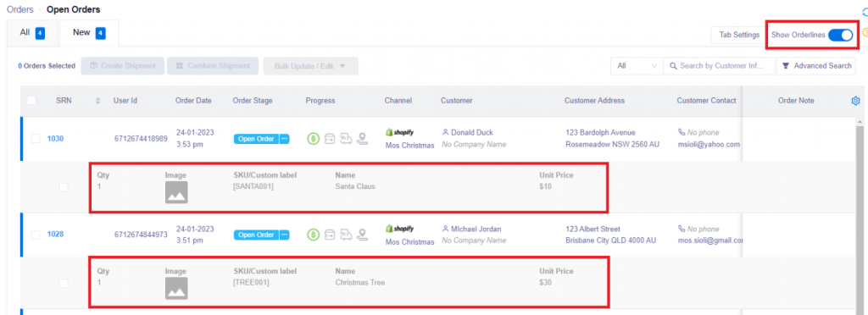This screenshot has height=315, width=868.
Task: Tick the Christmas Tree orderline checkbox
Action: point(64,283)
